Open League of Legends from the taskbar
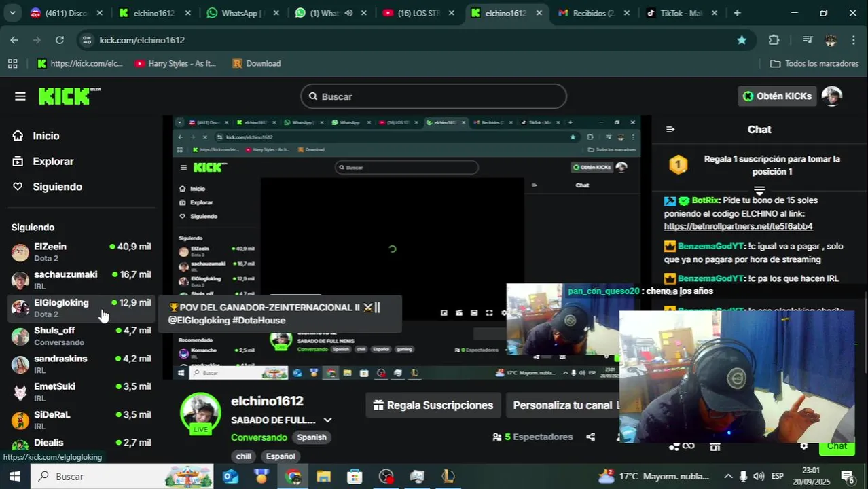 pos(448,476)
